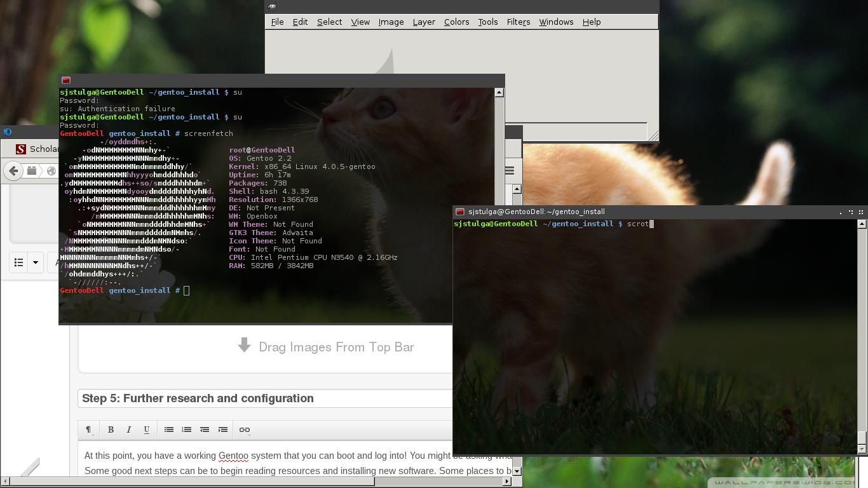
Task: Click the up arrow of root terminal scrollbar
Action: tap(499, 93)
